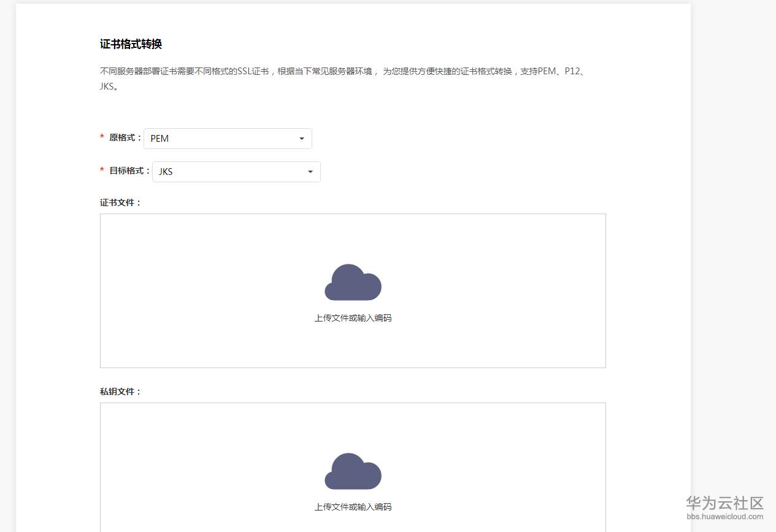This screenshot has width=776, height=532.
Task: Click the cloud upload icon under 证书文件
Action: click(x=353, y=282)
